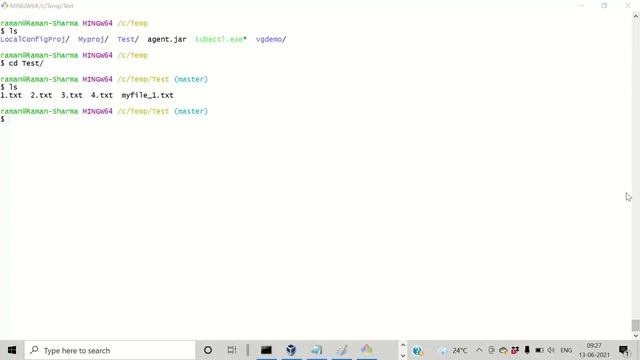Click 'myfile_1.txt' in file listing
The image size is (640, 360).
pyautogui.click(x=147, y=95)
